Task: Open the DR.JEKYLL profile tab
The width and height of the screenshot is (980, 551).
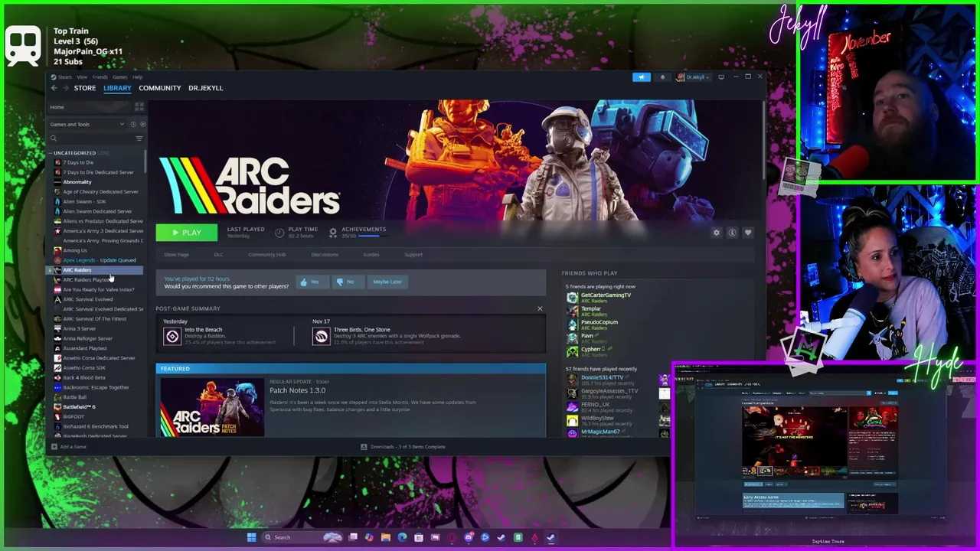Action: pos(206,88)
